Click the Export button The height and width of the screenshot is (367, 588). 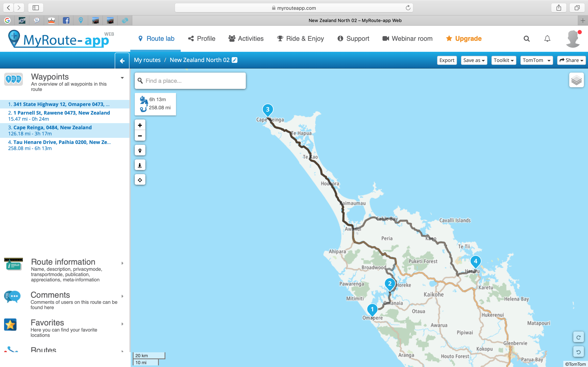(x=447, y=60)
